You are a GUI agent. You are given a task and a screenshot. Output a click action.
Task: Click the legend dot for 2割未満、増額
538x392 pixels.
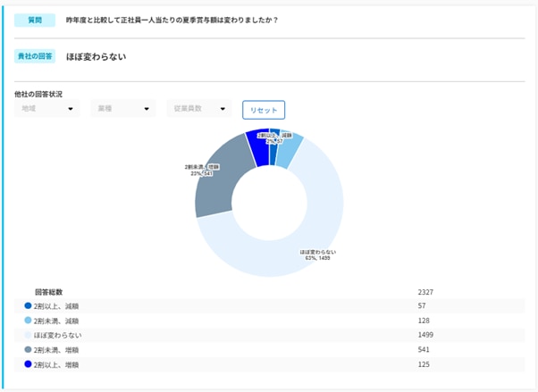[x=28, y=349]
